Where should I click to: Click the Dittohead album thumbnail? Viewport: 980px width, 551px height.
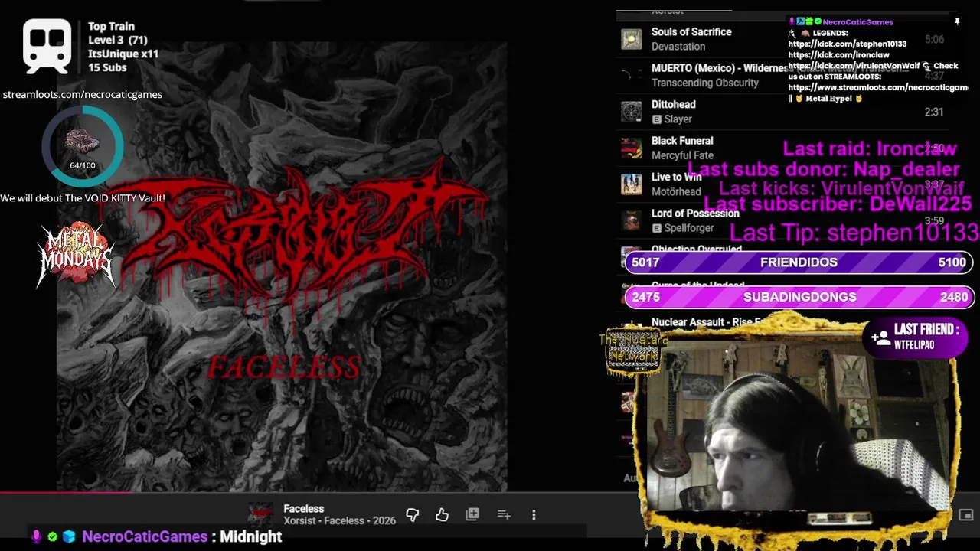[x=631, y=112]
